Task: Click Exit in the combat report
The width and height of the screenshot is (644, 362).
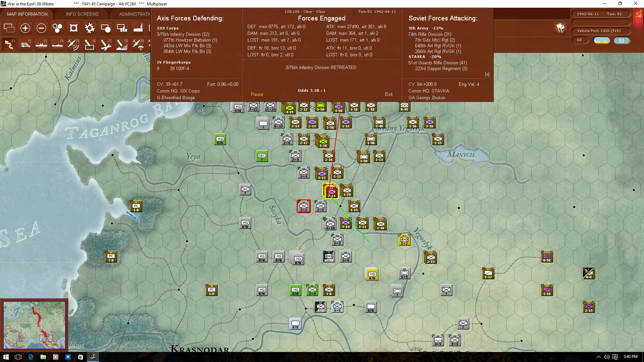Action: (389, 95)
